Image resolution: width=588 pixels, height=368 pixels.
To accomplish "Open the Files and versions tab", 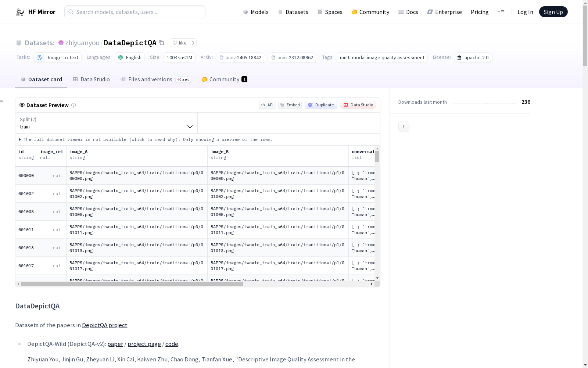I will [155, 79].
